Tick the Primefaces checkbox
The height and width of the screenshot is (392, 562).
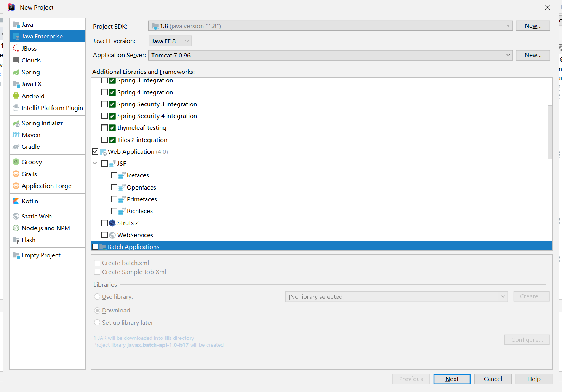[114, 199]
